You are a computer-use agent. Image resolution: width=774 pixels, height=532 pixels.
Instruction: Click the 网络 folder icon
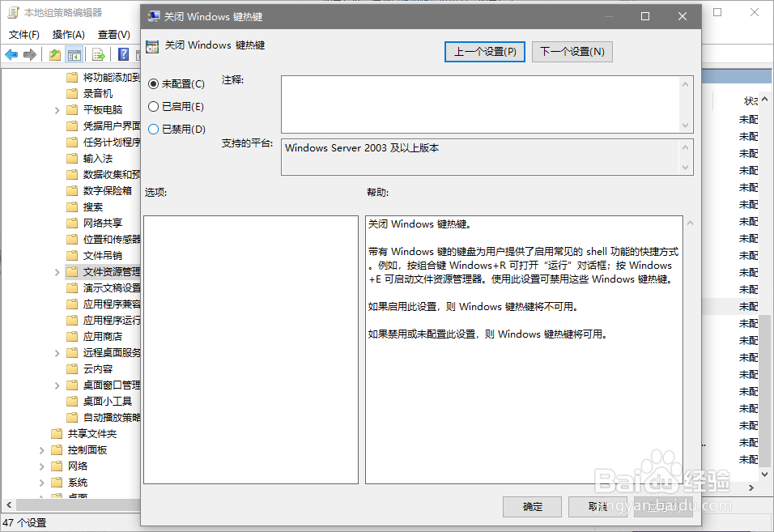click(57, 466)
